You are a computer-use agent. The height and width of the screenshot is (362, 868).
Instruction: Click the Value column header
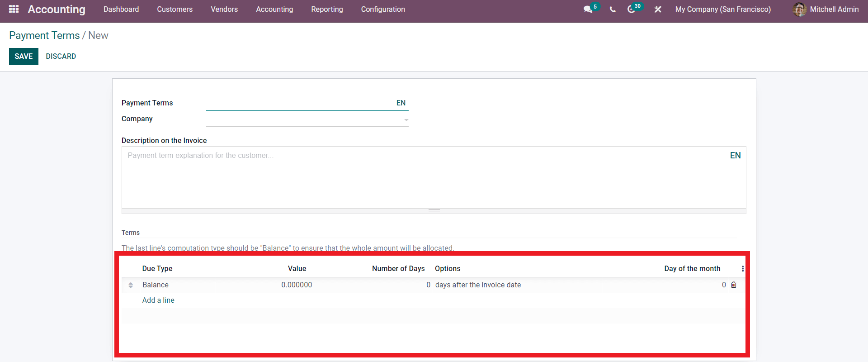click(x=297, y=268)
